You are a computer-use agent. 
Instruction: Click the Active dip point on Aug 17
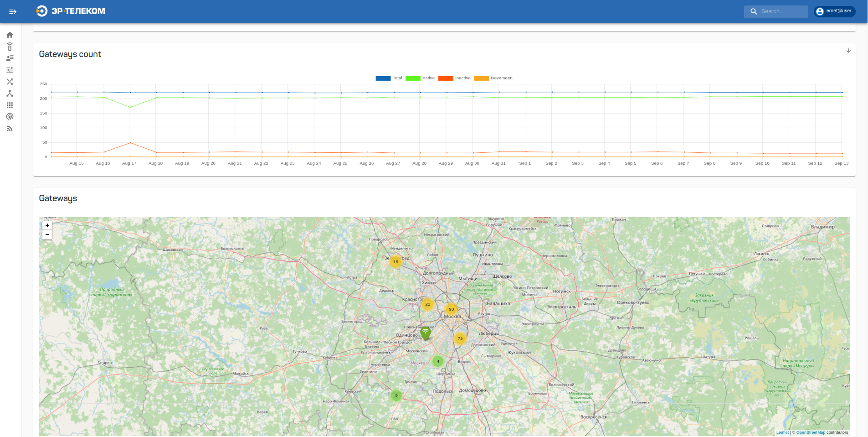click(x=130, y=107)
